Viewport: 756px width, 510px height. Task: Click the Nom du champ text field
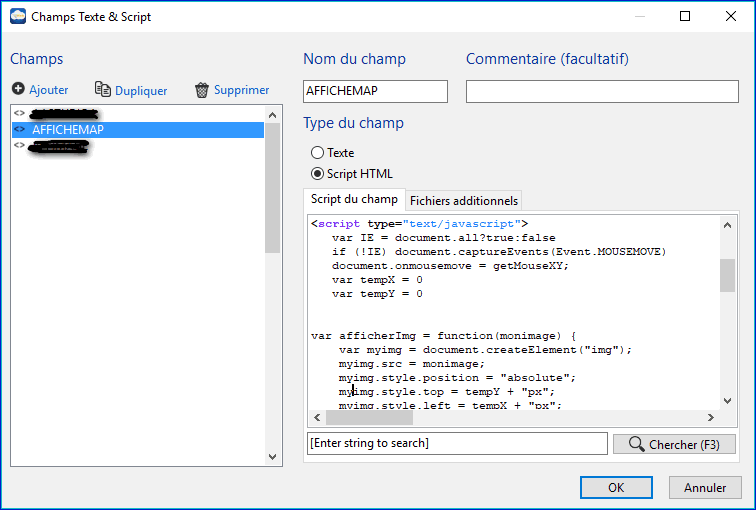tap(375, 91)
